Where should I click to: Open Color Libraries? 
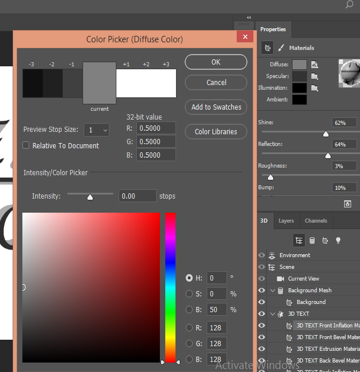(216, 132)
